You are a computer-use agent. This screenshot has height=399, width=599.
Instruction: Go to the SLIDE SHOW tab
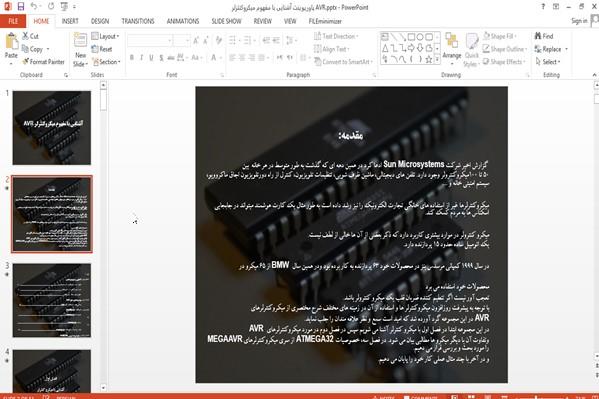pyautogui.click(x=226, y=21)
